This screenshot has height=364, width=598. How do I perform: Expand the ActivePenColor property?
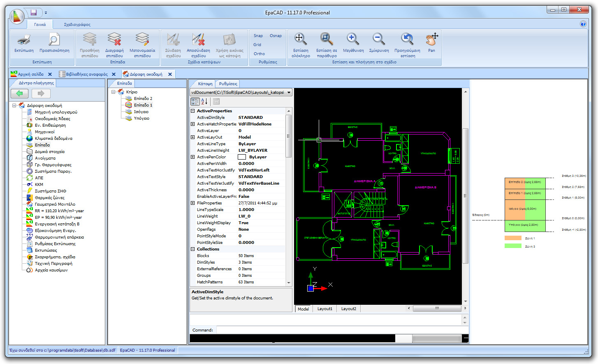[x=192, y=157]
